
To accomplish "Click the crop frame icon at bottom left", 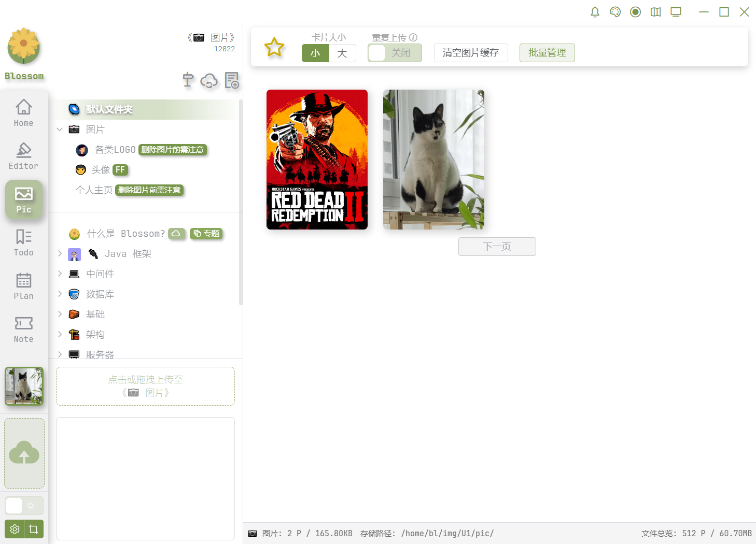I will coord(34,529).
